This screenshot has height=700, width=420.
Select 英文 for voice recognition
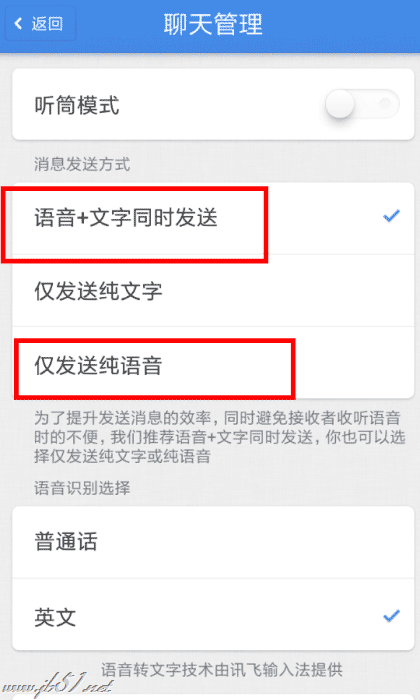coord(213,615)
